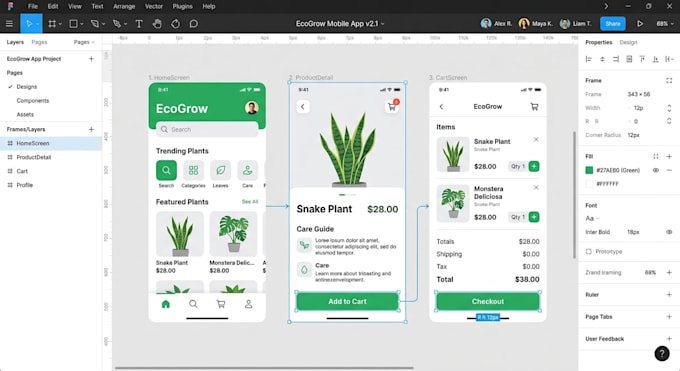Open the File menu
Viewport: 680px width, 371px height.
33,6
